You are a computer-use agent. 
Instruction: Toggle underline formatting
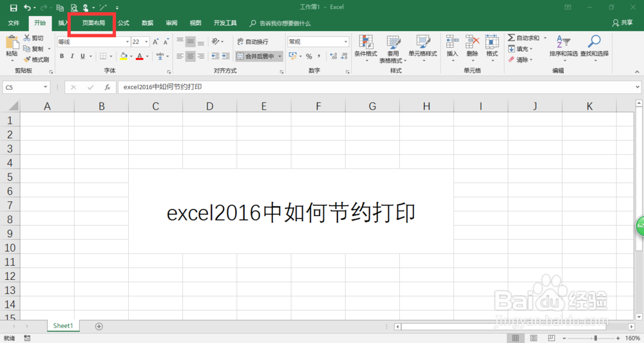click(x=82, y=56)
